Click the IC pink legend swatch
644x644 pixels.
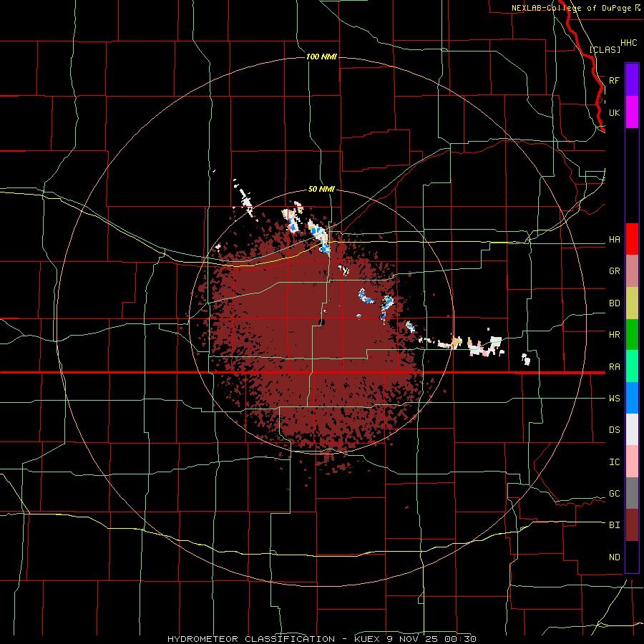[632, 462]
